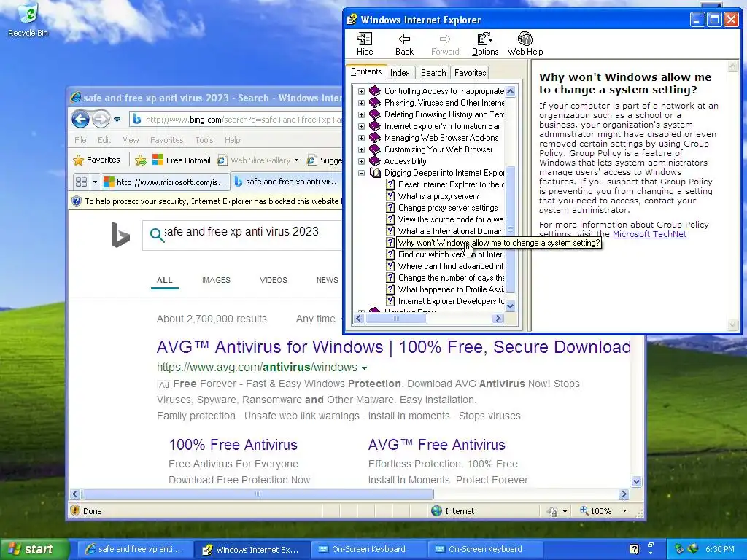Viewport: 747px width, 560px height.
Task: Click the Quick Tabs icon
Action: (x=81, y=182)
